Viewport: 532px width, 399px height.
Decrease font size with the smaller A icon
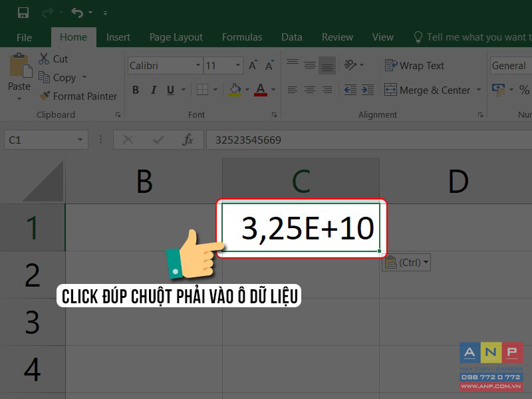pos(270,65)
